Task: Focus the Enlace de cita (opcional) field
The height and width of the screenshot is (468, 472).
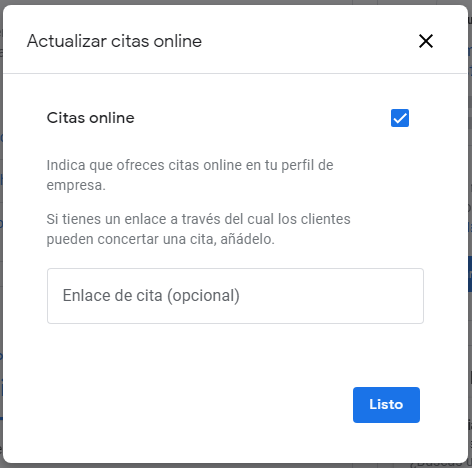Action: coord(235,296)
